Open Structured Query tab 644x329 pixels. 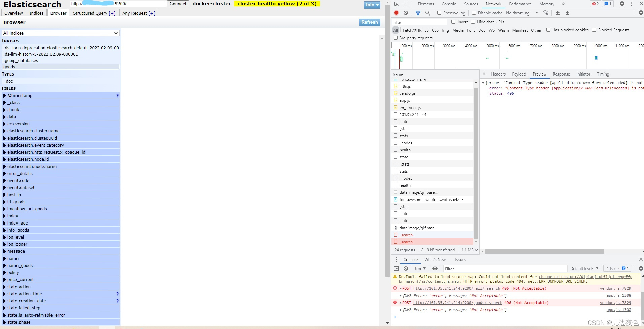coord(94,13)
